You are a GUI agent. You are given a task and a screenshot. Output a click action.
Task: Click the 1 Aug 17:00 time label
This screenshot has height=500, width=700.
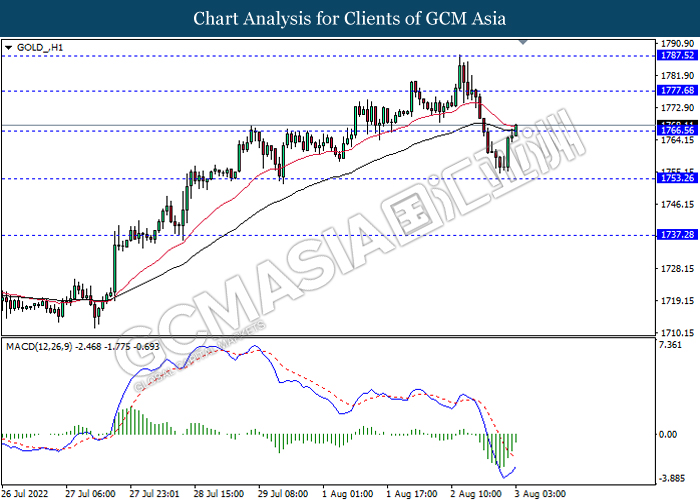point(412,494)
